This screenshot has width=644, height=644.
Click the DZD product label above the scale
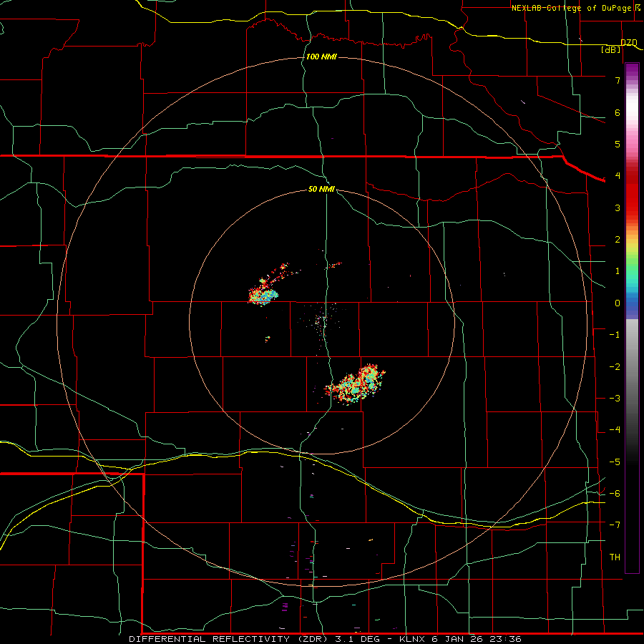pyautogui.click(x=629, y=43)
